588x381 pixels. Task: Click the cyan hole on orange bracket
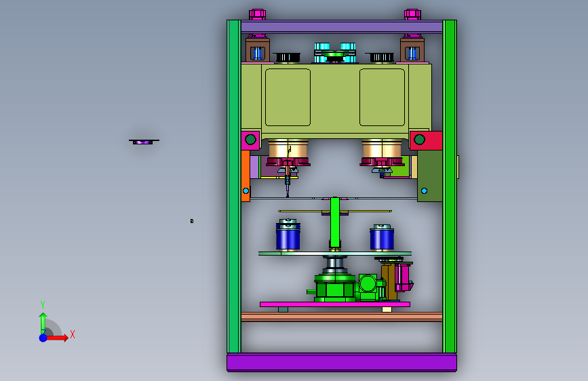point(246,191)
